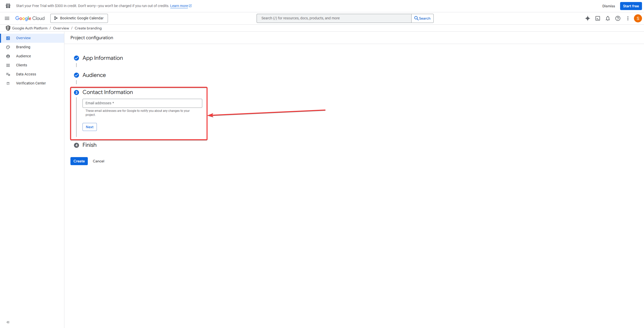The height and width of the screenshot is (328, 644).
Task: Click the external-link icon beside Learn more
Action: 190,6
